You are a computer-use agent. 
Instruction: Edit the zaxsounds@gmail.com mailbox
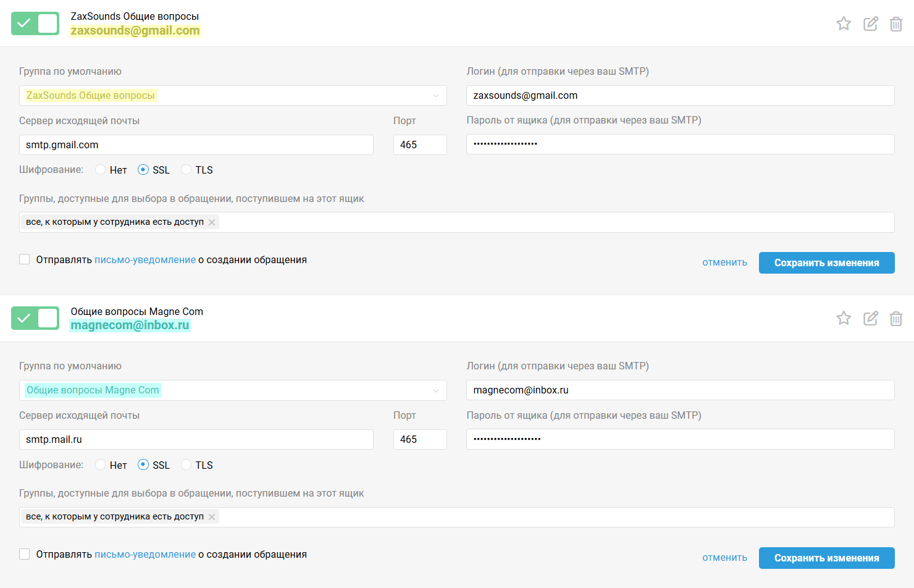tap(871, 23)
